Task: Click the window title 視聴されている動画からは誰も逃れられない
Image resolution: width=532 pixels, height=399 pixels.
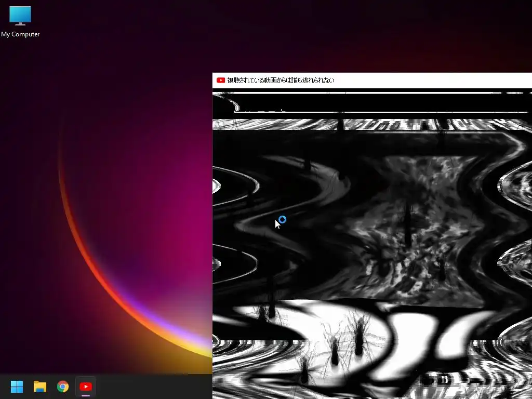Action: pos(281,81)
